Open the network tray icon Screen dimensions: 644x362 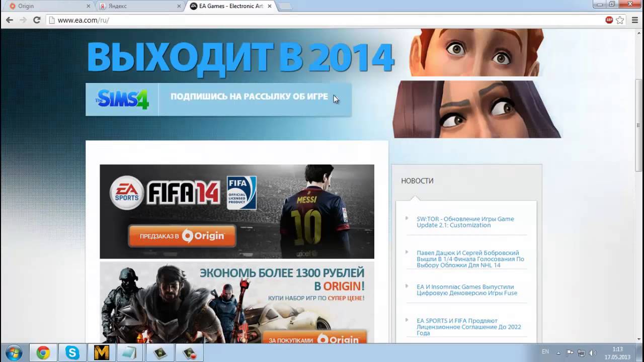coord(582,353)
